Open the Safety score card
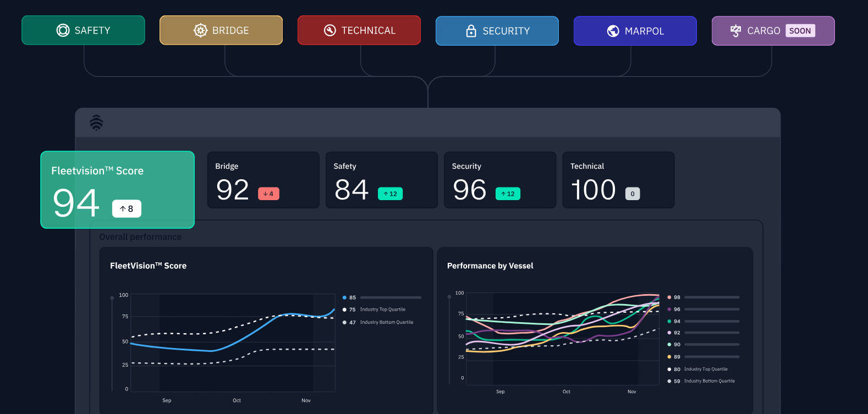The image size is (868, 414). (382, 180)
